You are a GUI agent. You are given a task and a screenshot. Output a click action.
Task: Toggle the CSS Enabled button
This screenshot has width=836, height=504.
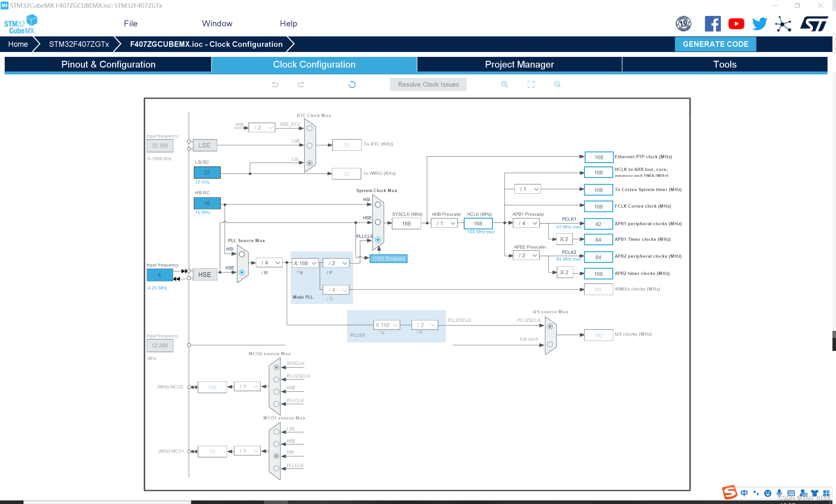(389, 259)
